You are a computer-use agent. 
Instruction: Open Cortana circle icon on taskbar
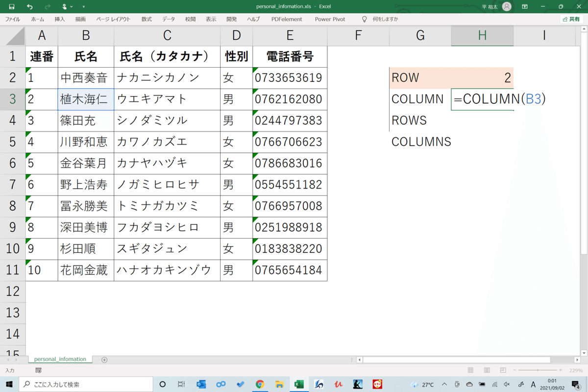click(x=163, y=384)
